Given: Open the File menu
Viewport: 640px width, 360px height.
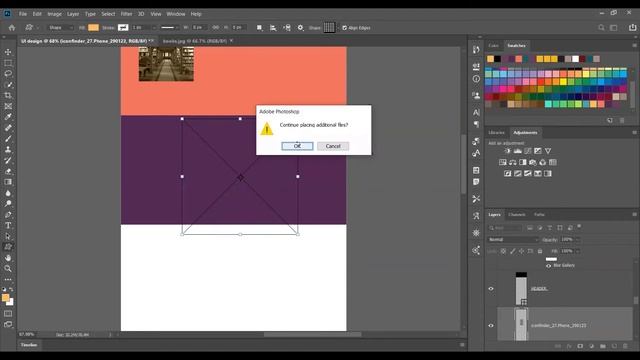Looking at the screenshot, I should click(23, 14).
